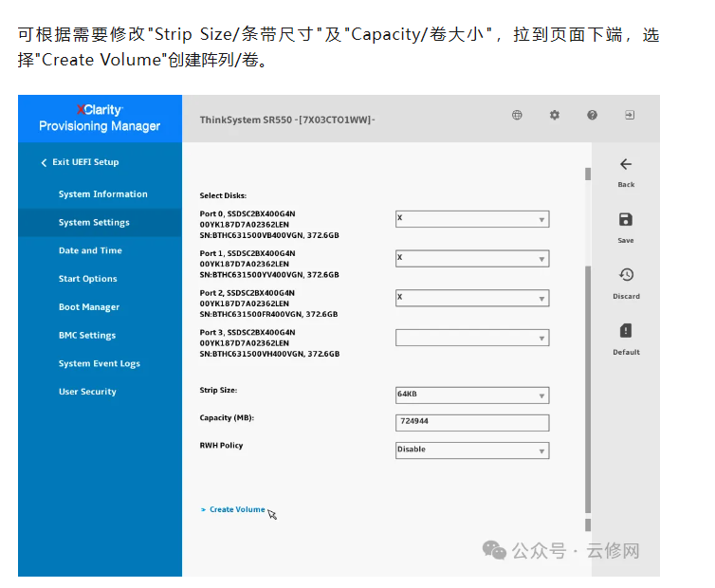Image resolution: width=715 pixels, height=588 pixels.
Task: Open the Port 0 disk selection dropdown
Action: 472,219
